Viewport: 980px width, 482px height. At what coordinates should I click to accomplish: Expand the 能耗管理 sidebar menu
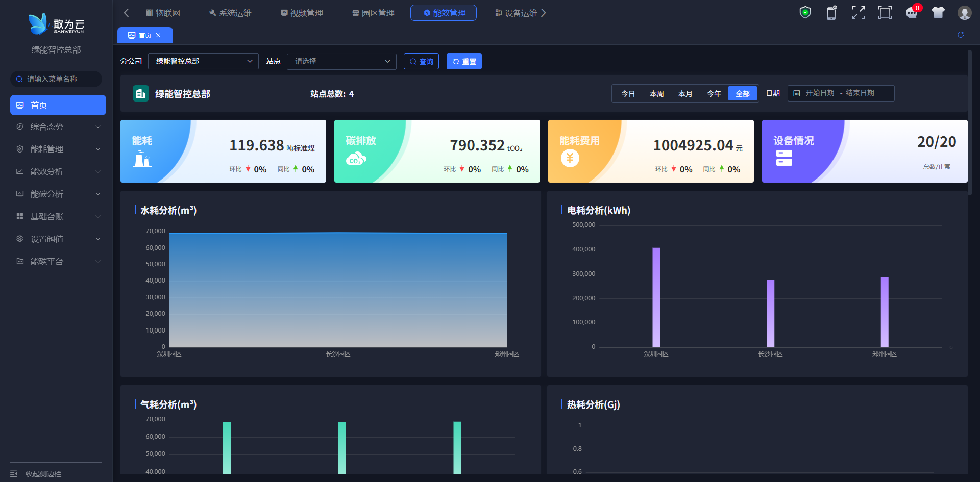[x=58, y=149]
